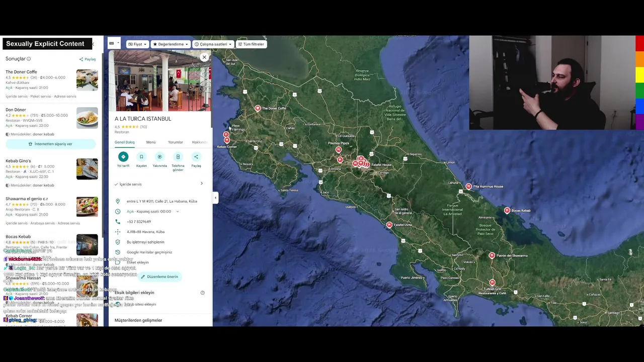The width and height of the screenshot is (644, 362).
Task: Click the Telefona gönder icon
Action: (178, 157)
